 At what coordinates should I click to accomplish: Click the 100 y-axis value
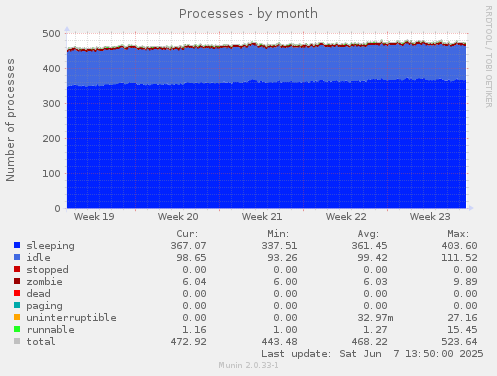51,174
